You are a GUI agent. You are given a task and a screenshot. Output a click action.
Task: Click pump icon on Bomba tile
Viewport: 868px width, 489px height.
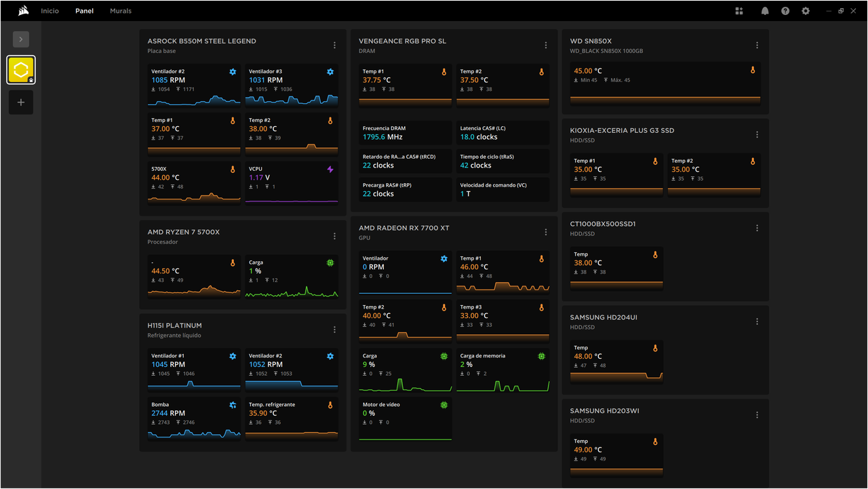coord(233,405)
